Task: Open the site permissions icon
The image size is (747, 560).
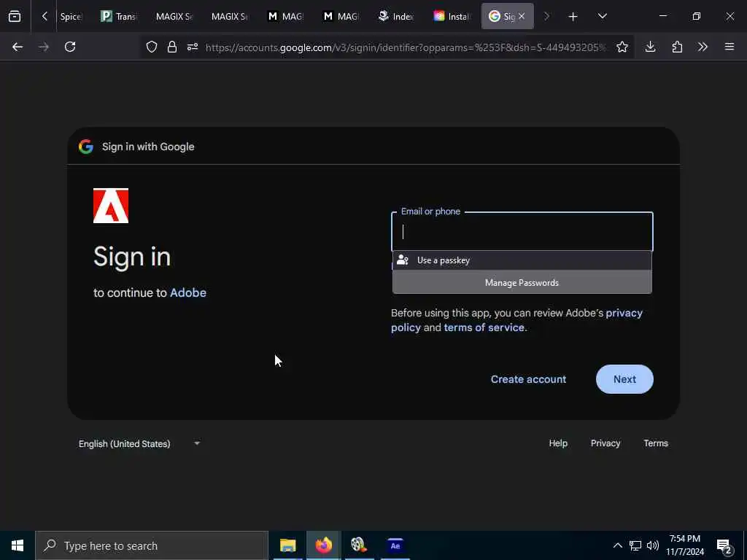Action: pyautogui.click(x=193, y=47)
